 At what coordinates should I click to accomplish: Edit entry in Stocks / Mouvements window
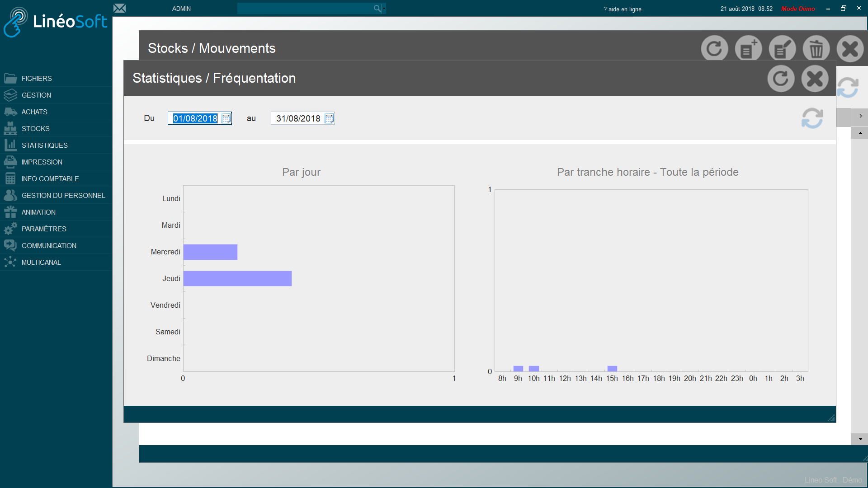(x=782, y=48)
